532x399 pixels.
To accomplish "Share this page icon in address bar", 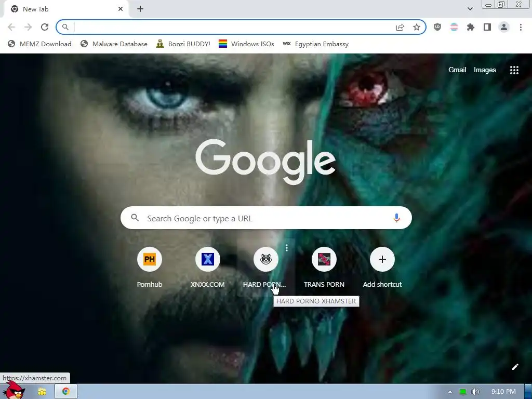I will (x=400, y=27).
